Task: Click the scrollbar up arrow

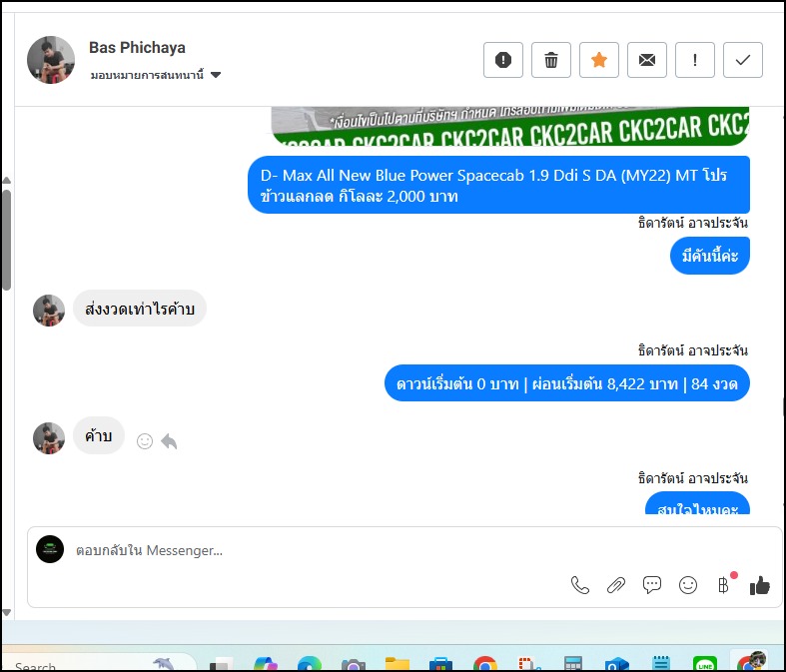Action: pos(7,181)
